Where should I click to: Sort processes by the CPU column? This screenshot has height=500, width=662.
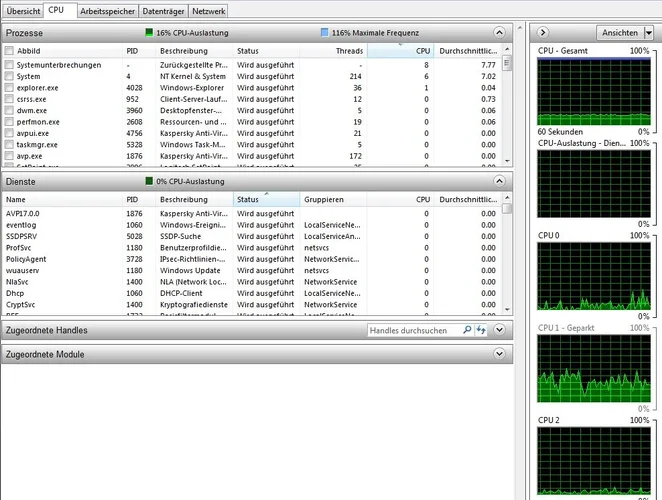[400, 51]
